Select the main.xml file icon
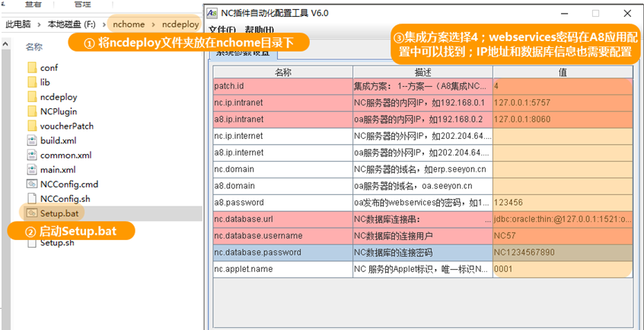The width and height of the screenshot is (644, 330). [x=32, y=170]
